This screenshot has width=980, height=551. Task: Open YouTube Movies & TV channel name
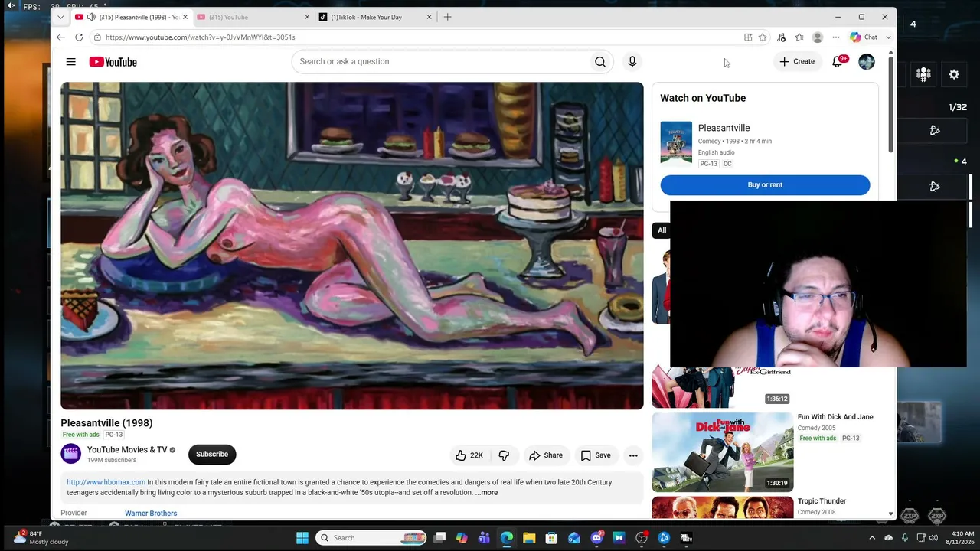pyautogui.click(x=127, y=450)
